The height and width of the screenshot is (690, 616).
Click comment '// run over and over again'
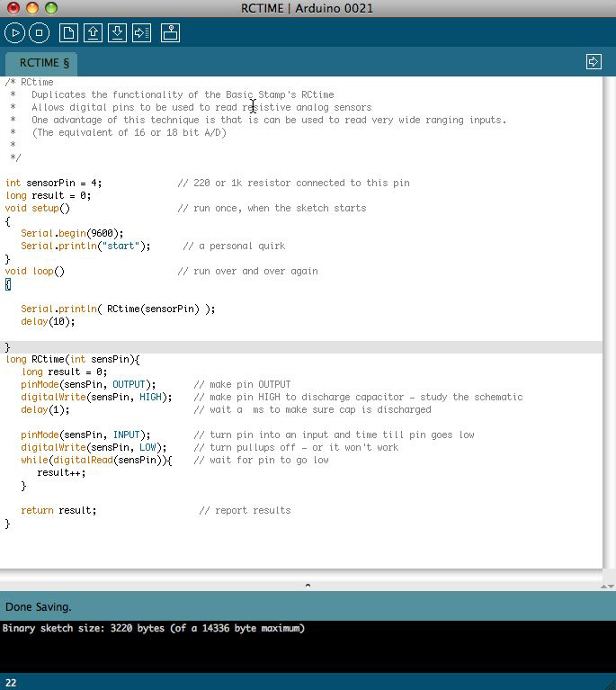247,271
